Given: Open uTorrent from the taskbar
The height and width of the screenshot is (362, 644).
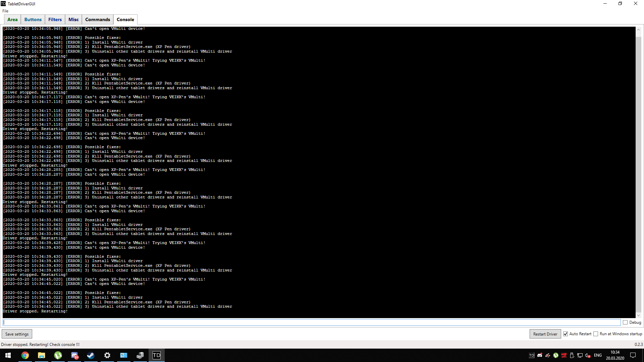Looking at the screenshot, I should (58, 355).
